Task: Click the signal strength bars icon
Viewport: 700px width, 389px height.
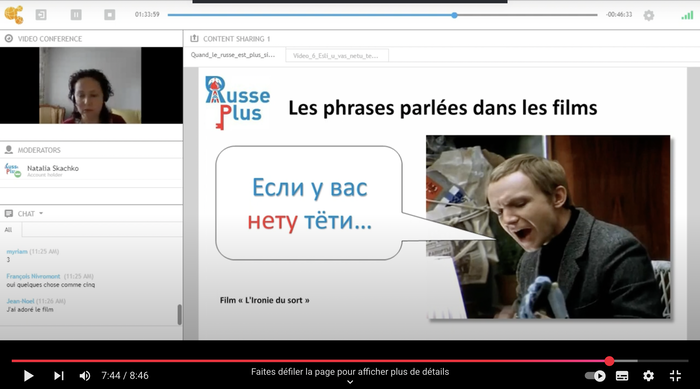Action: (x=687, y=15)
